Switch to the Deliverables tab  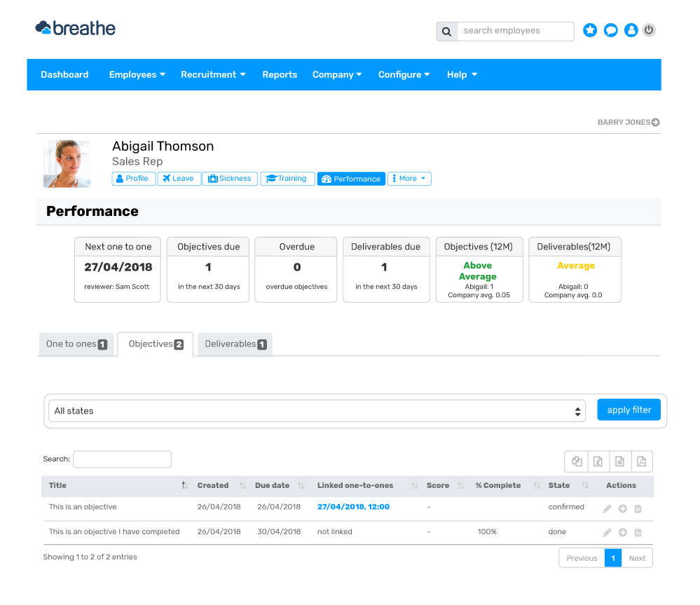(x=234, y=344)
